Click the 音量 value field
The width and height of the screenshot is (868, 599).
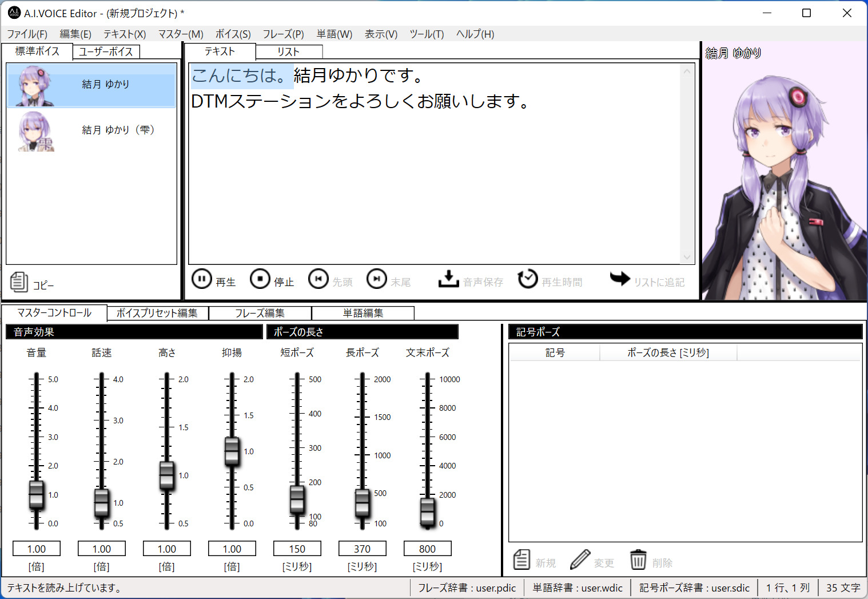point(37,549)
